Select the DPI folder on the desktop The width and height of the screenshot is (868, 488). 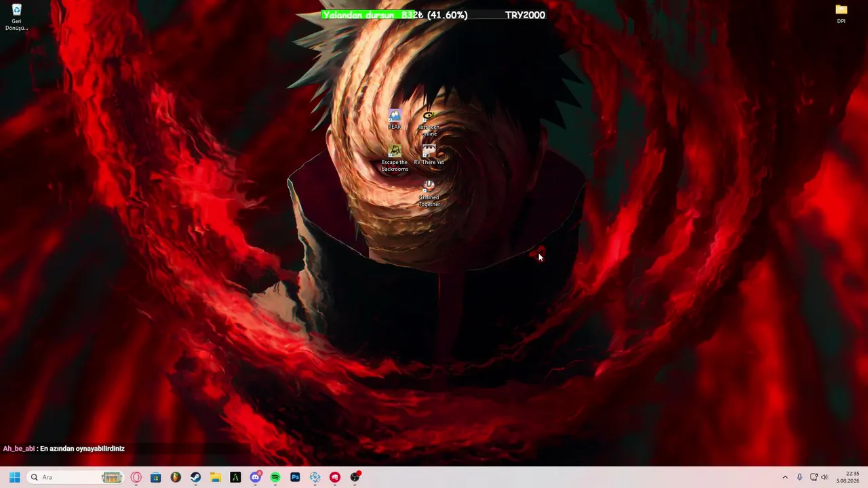click(841, 14)
